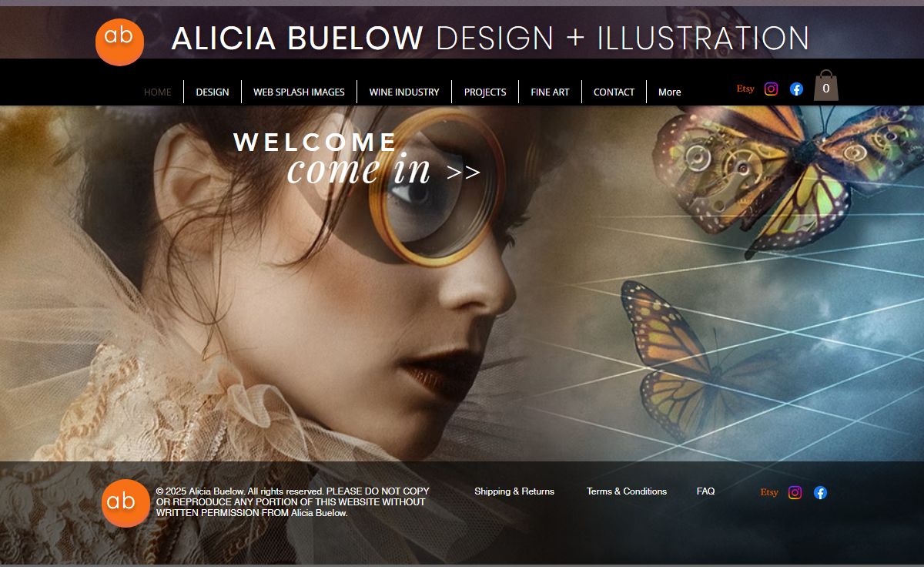Viewport: 924px width, 570px height.
Task: Go to the HOME menu item
Action: coord(158,92)
